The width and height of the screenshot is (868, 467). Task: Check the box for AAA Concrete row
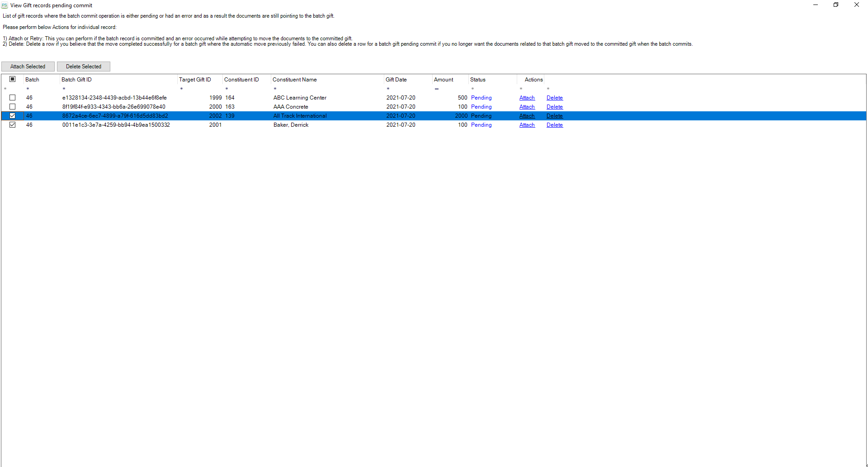[13, 107]
